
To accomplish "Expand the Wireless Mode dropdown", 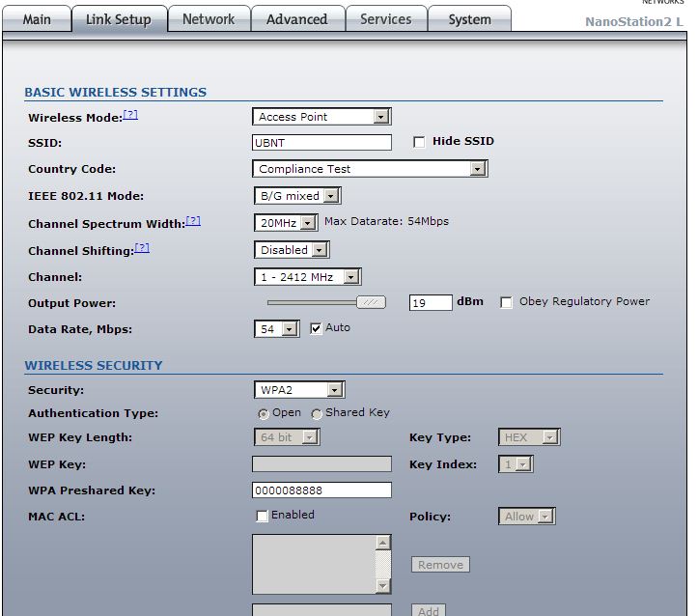I will (x=321, y=117).
